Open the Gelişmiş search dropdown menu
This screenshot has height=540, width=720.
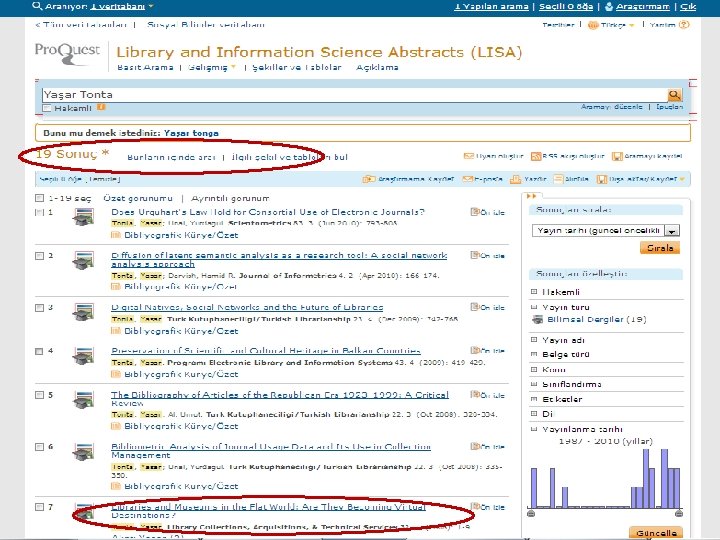click(x=212, y=68)
